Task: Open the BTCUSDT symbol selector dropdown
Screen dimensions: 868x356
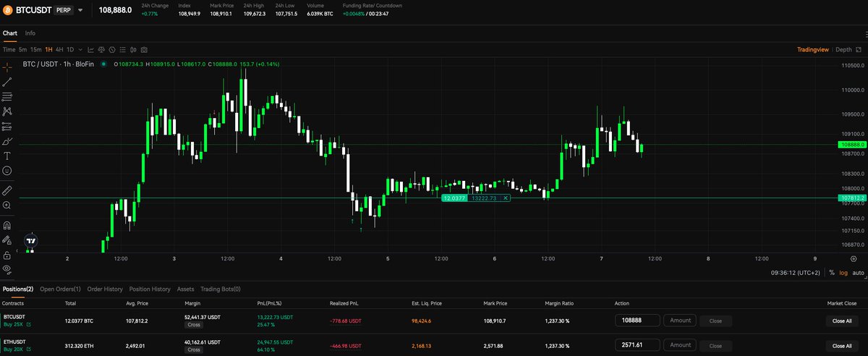Action: pyautogui.click(x=80, y=10)
